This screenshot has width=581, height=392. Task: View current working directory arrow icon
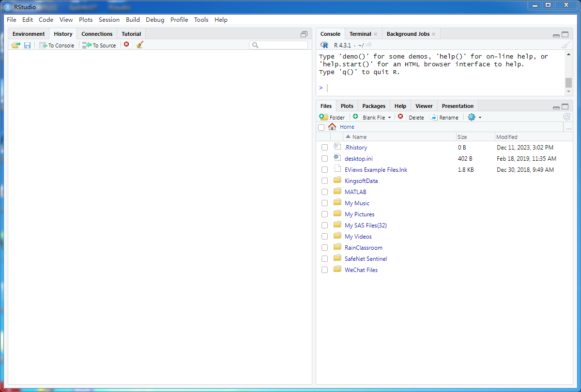point(369,45)
